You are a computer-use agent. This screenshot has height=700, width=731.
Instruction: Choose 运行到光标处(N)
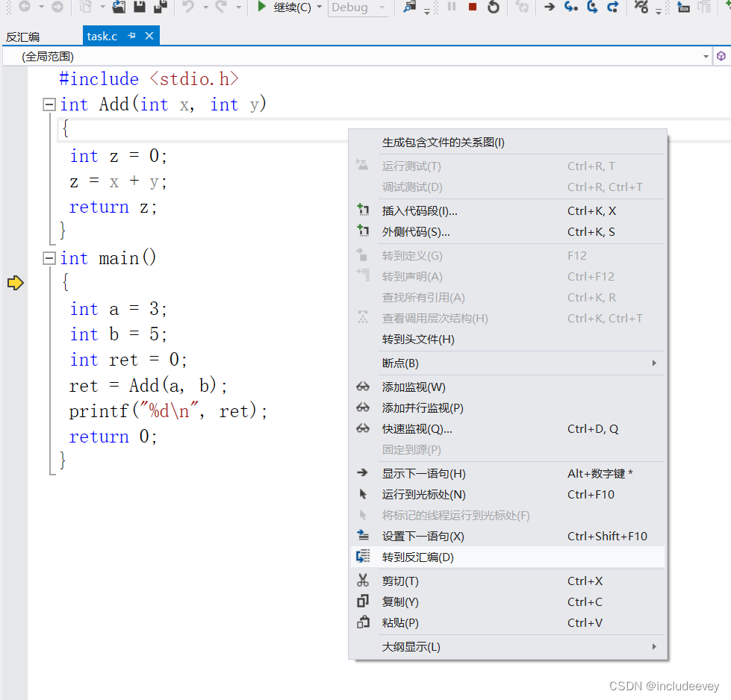(x=508, y=495)
